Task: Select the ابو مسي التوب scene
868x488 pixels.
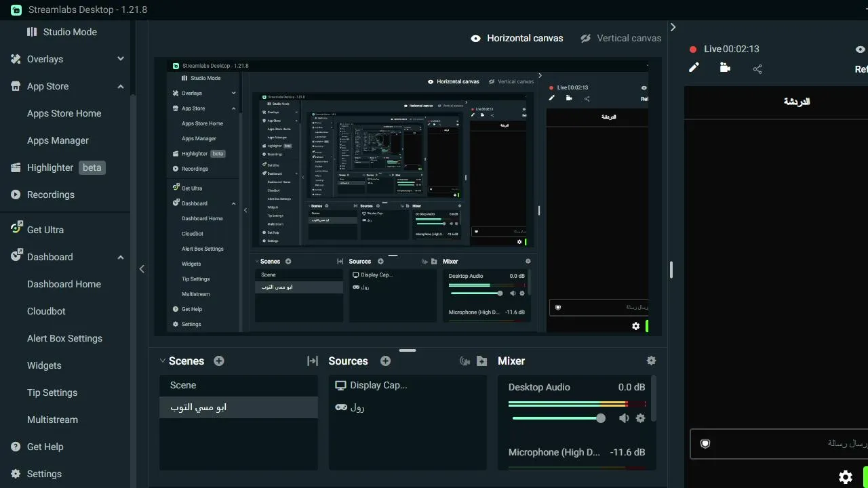Action: tap(239, 407)
